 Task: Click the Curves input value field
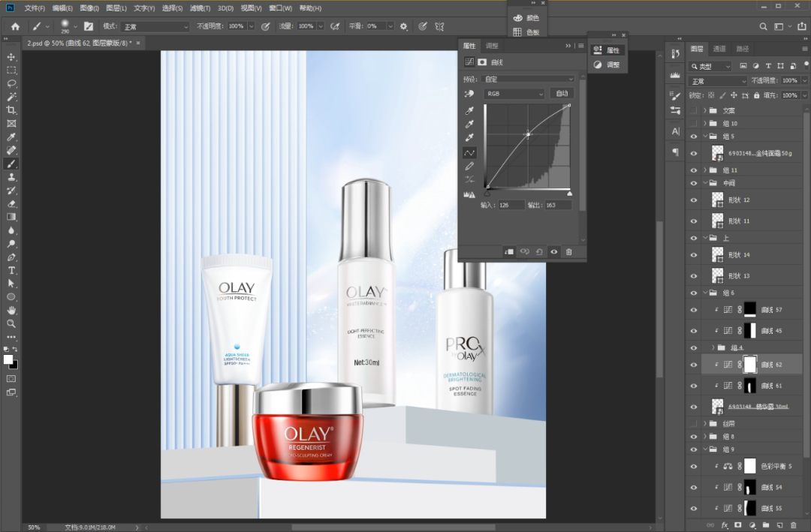[x=511, y=206]
